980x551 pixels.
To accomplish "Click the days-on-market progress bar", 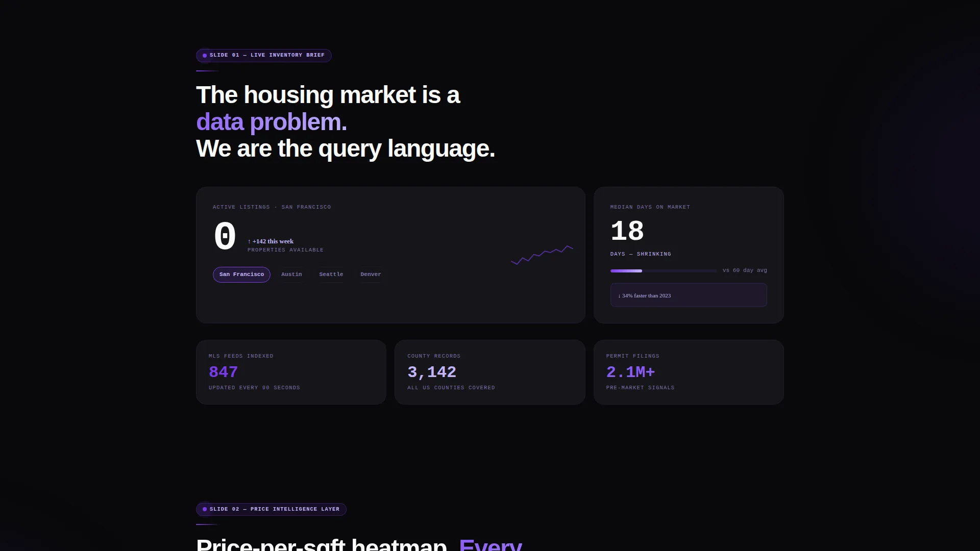I will [x=664, y=271].
